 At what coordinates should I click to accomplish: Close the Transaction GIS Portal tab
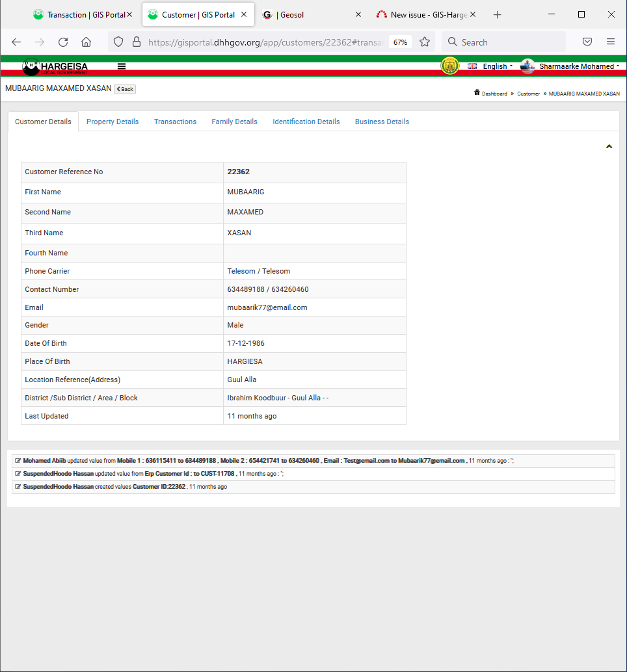click(x=129, y=14)
